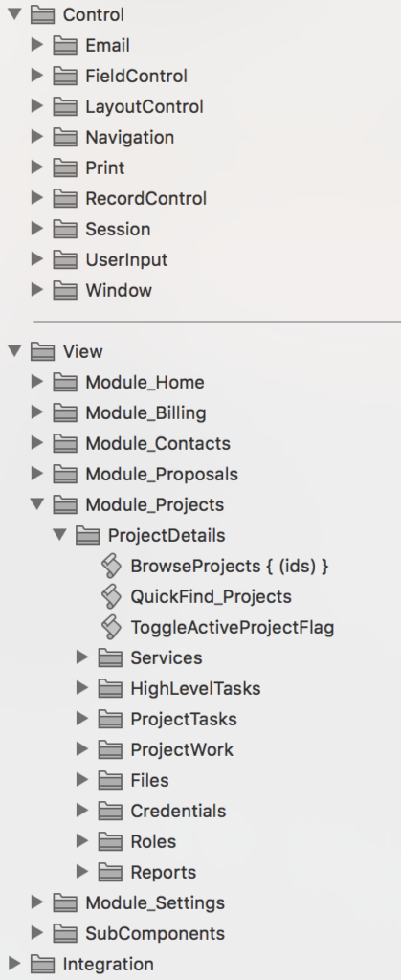Click the ToggleActiveProjectFlag script icon
401x980 pixels.
(111, 628)
